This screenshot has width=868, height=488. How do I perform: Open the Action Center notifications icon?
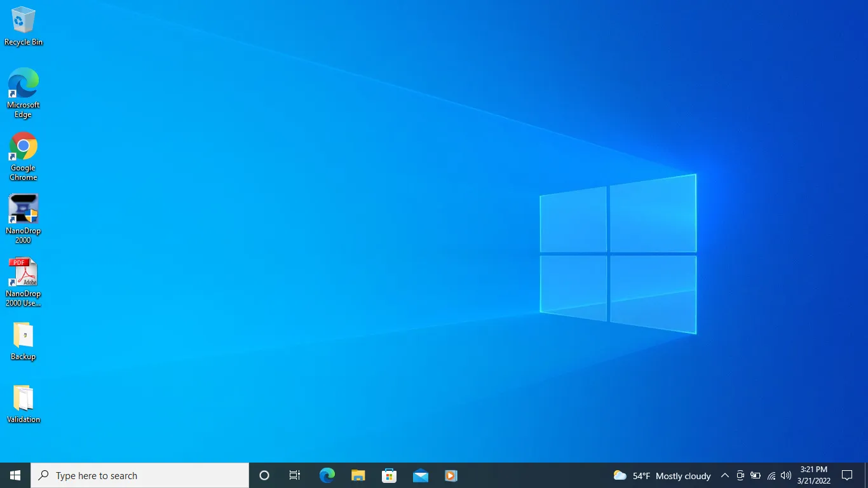coord(847,475)
